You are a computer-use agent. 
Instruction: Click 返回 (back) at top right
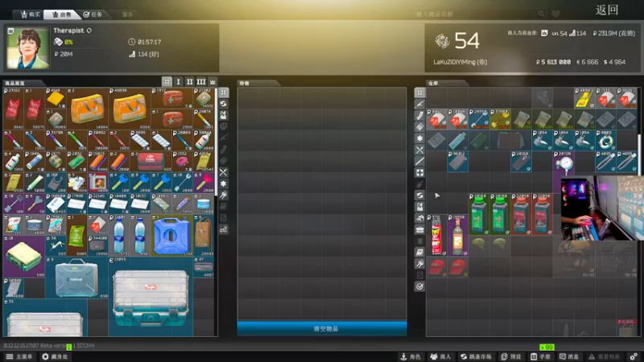click(x=607, y=10)
